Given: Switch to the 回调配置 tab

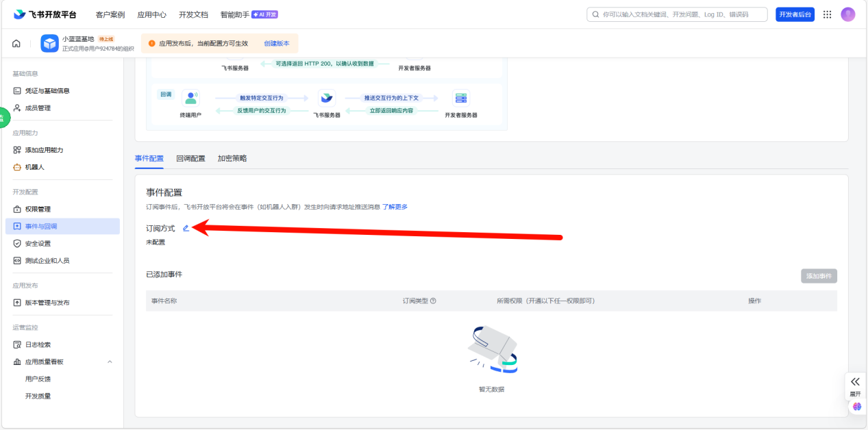Looking at the screenshot, I should 190,157.
